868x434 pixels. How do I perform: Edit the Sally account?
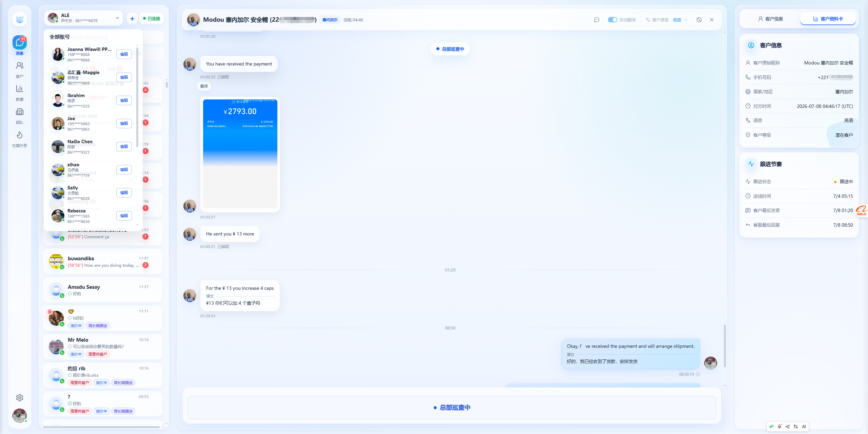(124, 193)
